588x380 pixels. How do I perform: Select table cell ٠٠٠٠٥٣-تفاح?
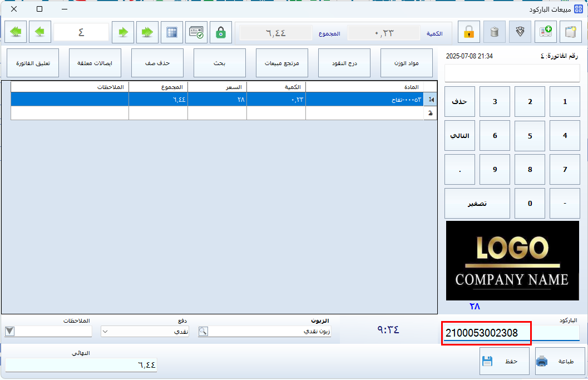pos(364,100)
